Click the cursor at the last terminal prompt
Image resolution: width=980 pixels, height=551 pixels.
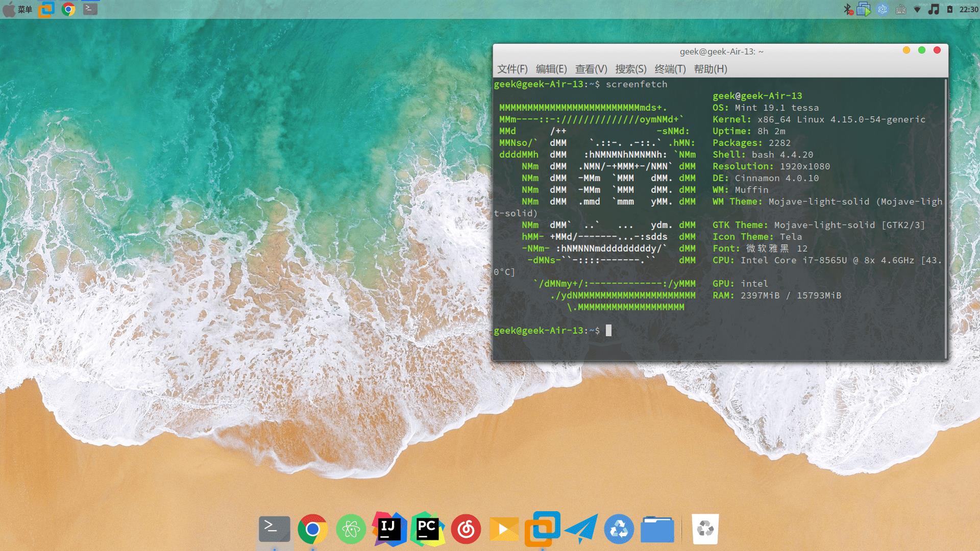(x=608, y=331)
